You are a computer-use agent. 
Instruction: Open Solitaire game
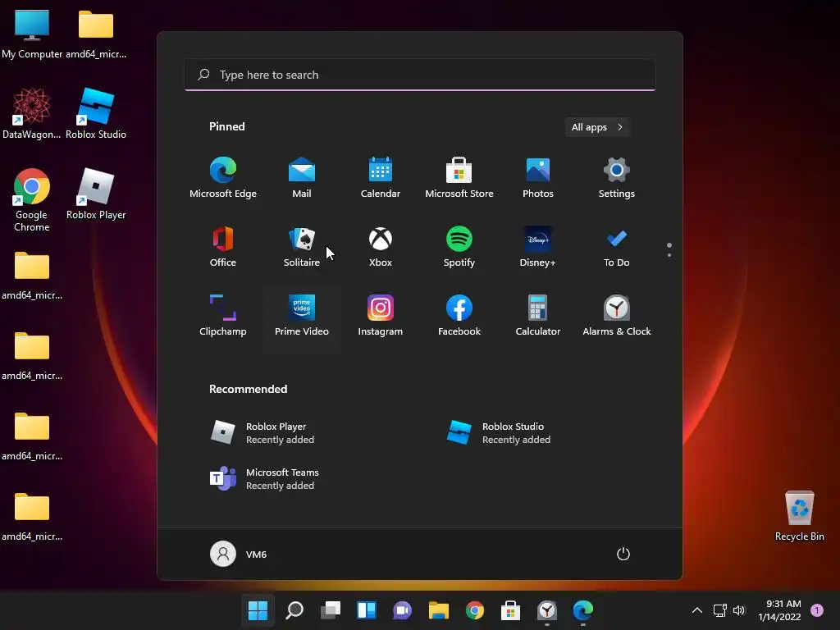coord(302,247)
